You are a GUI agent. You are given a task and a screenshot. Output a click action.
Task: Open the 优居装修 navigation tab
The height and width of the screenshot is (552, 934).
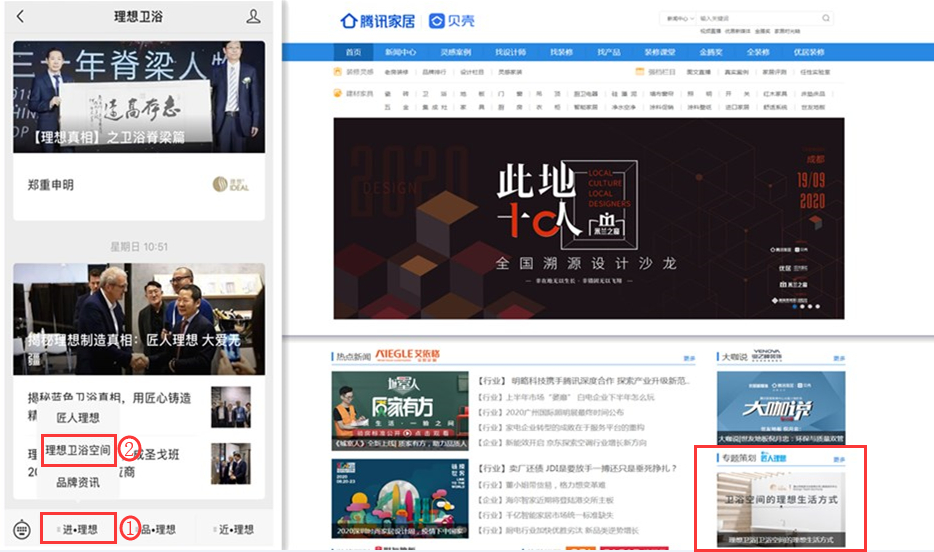click(x=809, y=52)
